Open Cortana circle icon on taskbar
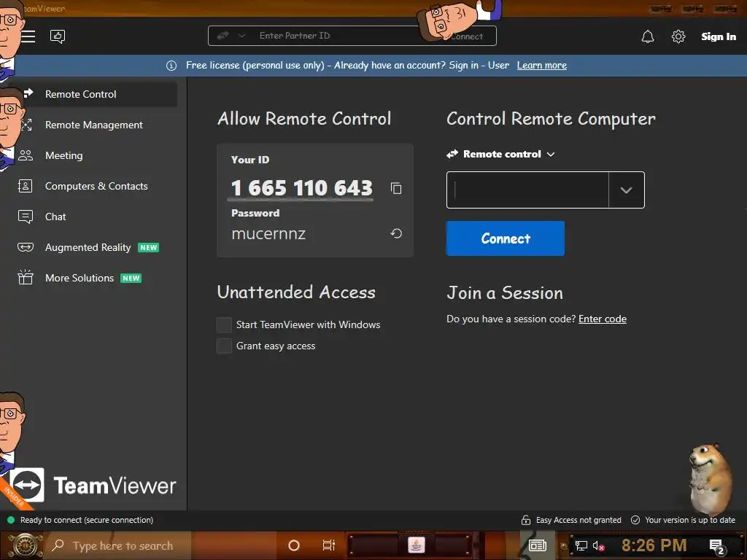This screenshot has width=747, height=560. [294, 545]
